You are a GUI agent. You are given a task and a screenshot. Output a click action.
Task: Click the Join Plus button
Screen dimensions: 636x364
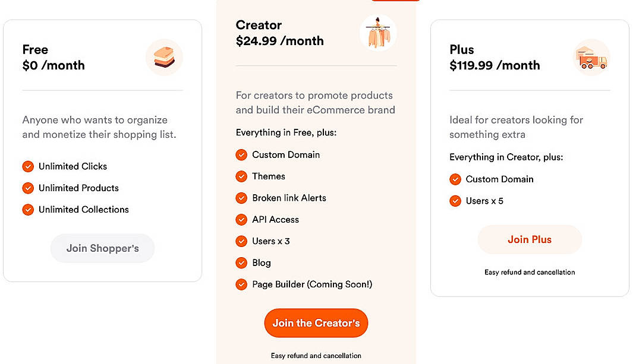[529, 239]
